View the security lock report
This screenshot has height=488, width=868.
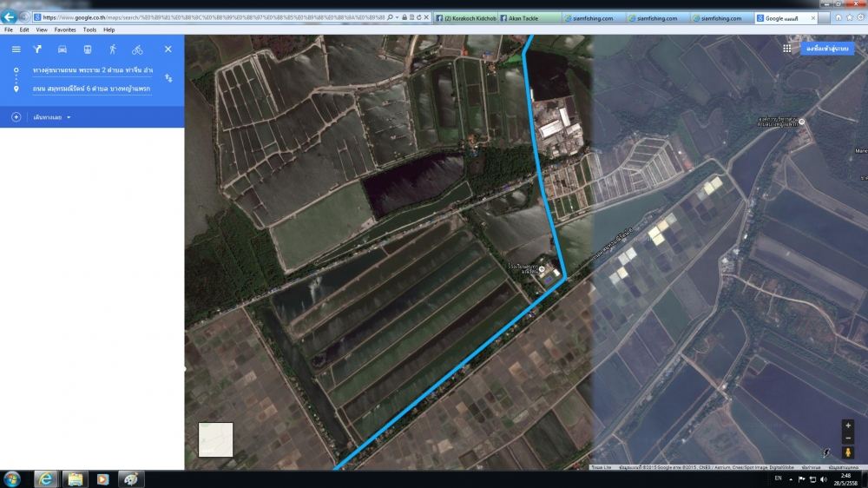404,17
